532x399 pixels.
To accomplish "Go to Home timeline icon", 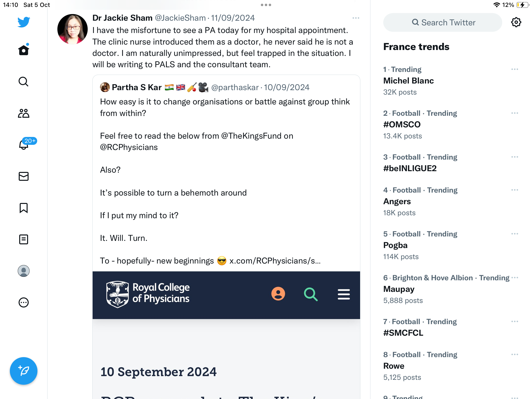I will click(24, 50).
